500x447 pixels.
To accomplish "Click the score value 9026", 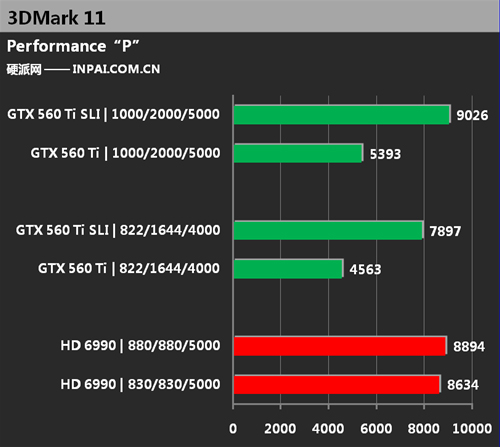I will tap(472, 115).
